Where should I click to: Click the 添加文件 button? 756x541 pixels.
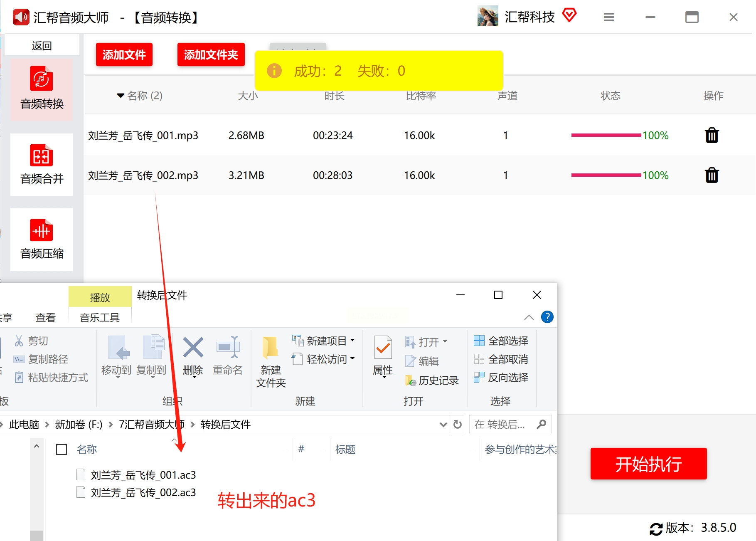coord(124,54)
